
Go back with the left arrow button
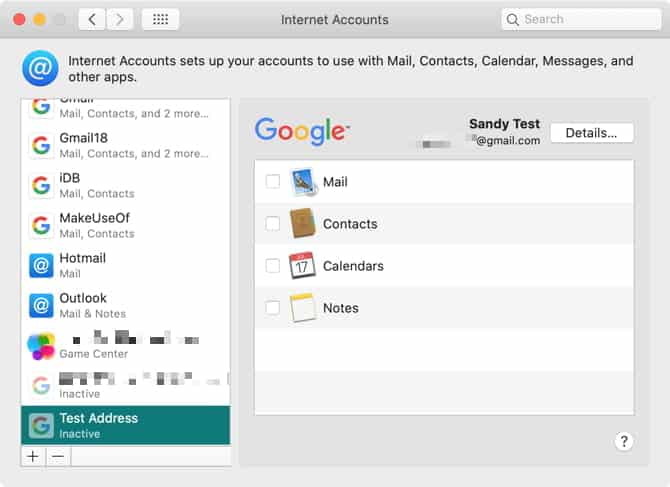[x=92, y=19]
